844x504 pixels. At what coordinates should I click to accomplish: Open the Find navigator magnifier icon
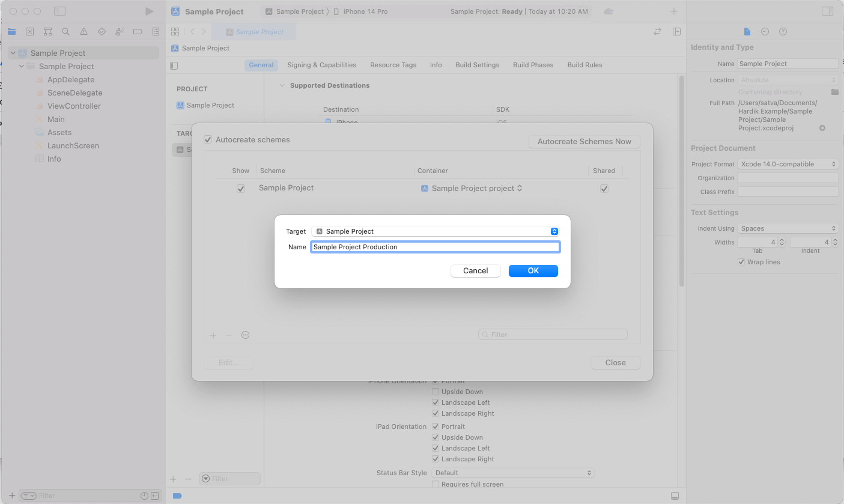(65, 32)
